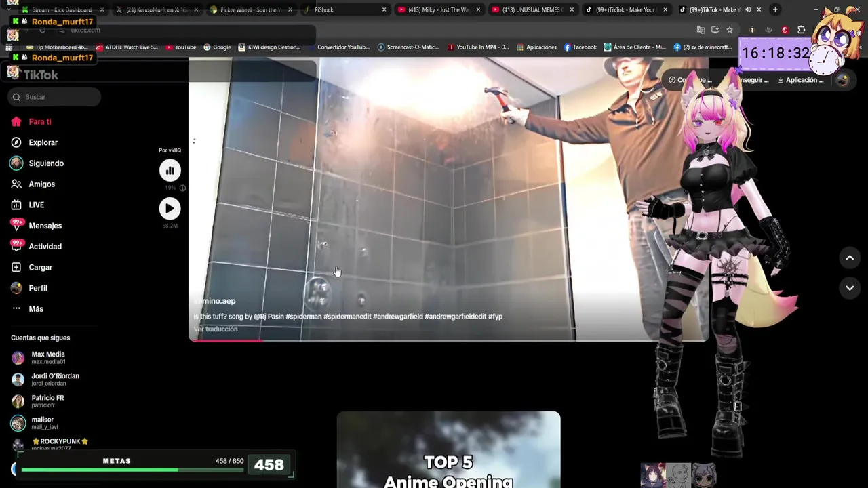Click Ver traducción under caption
Viewport: 868px width, 488px height.
(216, 329)
